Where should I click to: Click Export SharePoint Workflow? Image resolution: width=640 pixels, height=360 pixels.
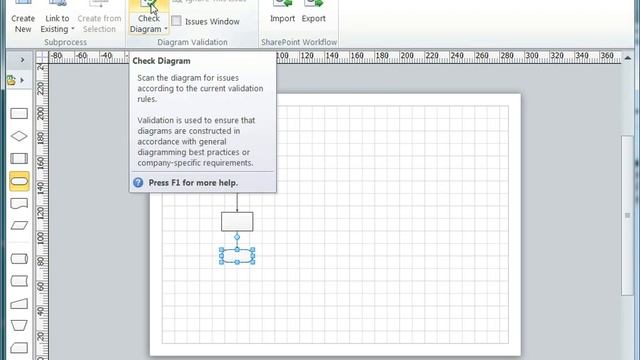tap(313, 12)
